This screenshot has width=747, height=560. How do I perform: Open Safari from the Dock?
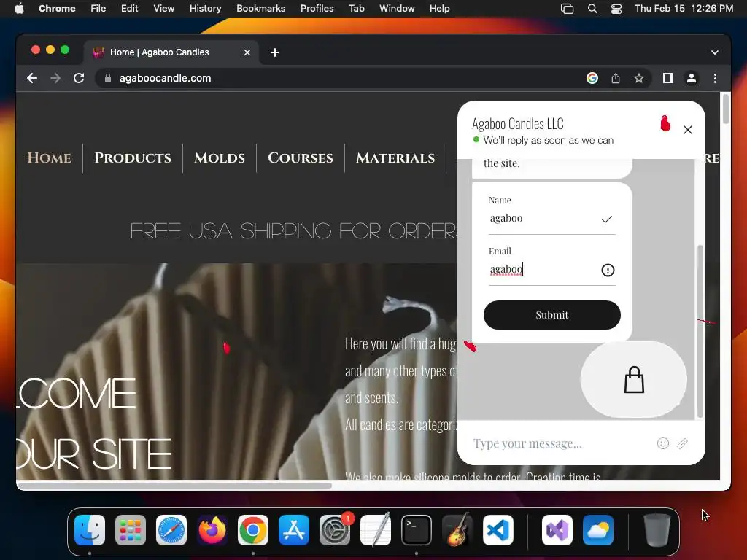pyautogui.click(x=171, y=530)
